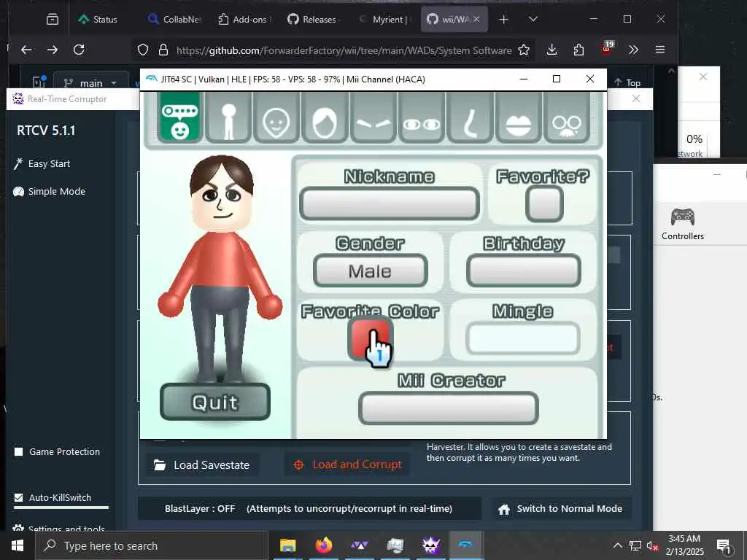This screenshot has width=747, height=560.
Task: Open the eyes tab
Action: [422, 117]
